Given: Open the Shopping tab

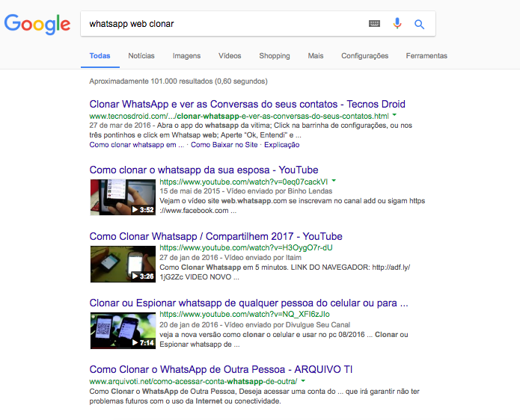Looking at the screenshot, I should coord(275,56).
